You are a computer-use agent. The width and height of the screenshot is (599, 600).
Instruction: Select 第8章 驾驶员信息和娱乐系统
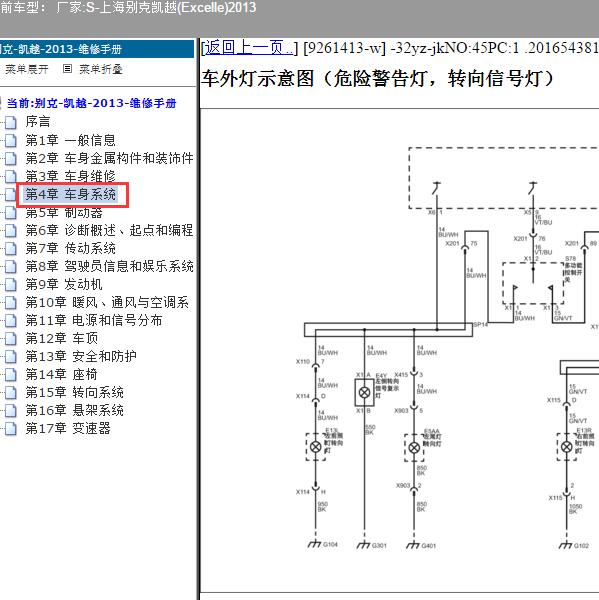tap(109, 266)
